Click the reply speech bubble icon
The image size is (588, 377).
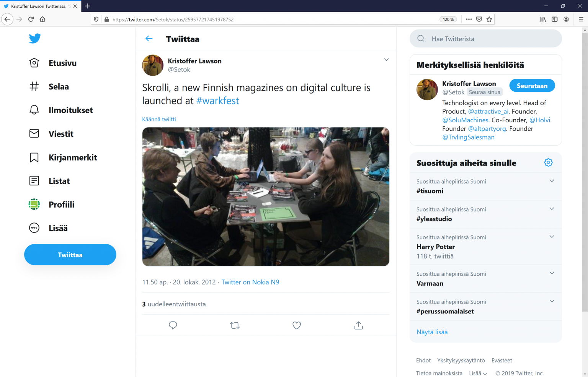(x=173, y=325)
